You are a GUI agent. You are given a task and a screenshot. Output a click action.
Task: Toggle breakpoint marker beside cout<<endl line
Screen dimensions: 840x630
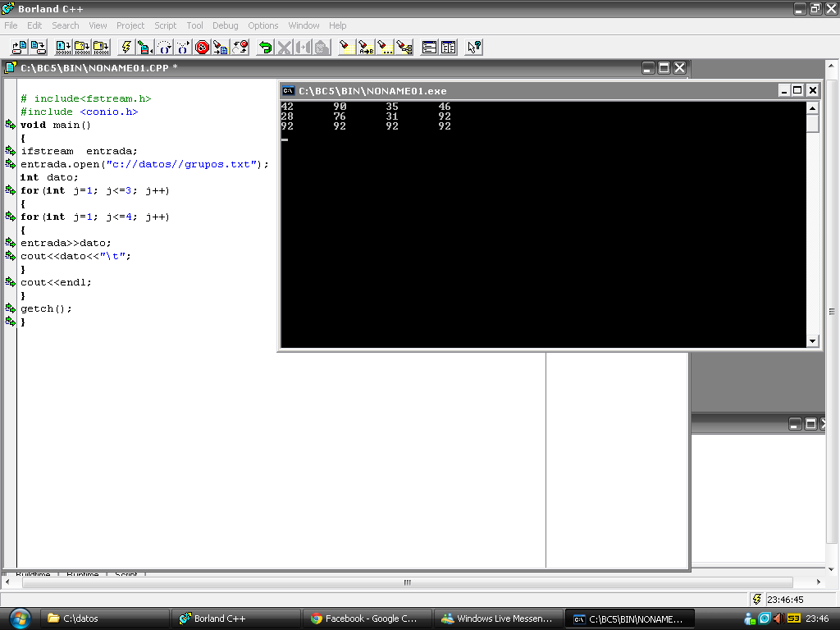[10, 281]
